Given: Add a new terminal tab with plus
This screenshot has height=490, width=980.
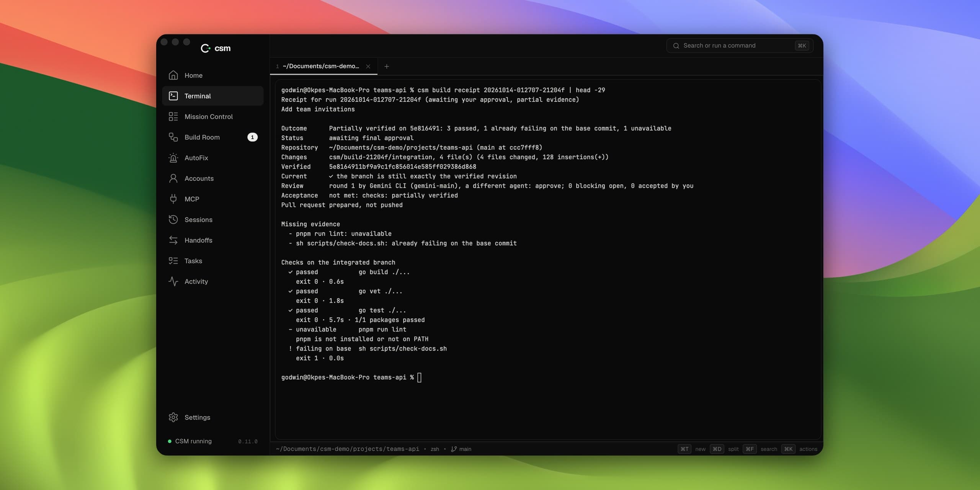Looking at the screenshot, I should pos(387,67).
